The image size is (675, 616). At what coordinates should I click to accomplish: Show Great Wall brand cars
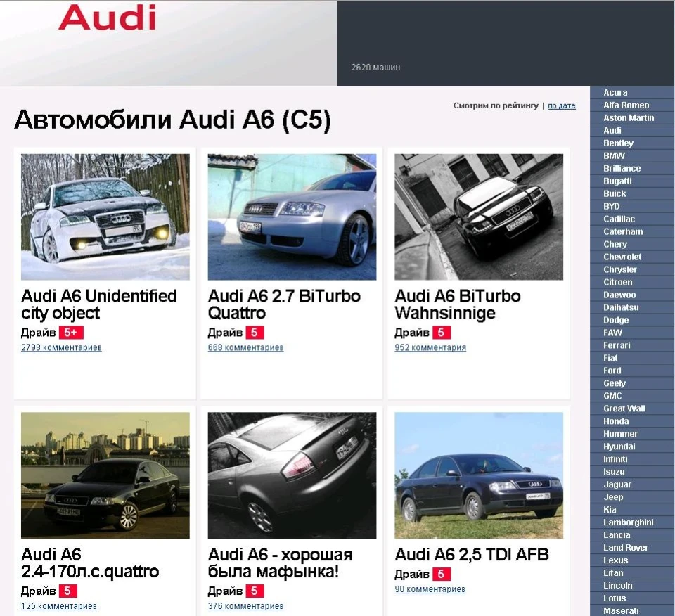624,409
